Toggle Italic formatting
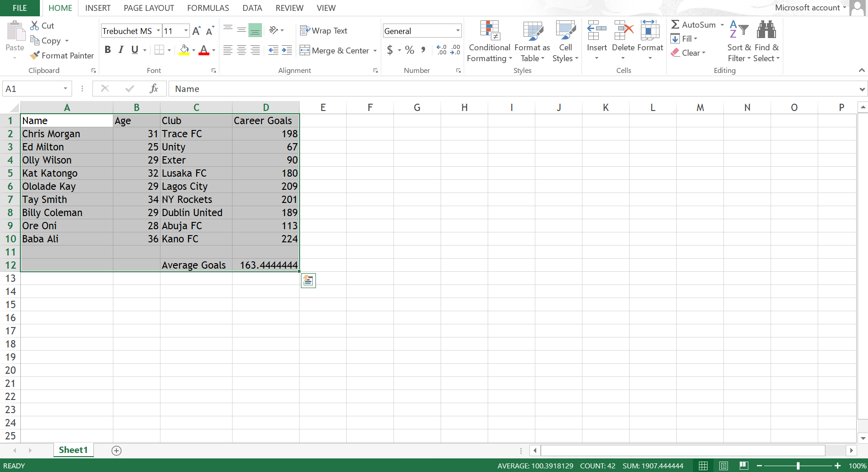 click(121, 50)
